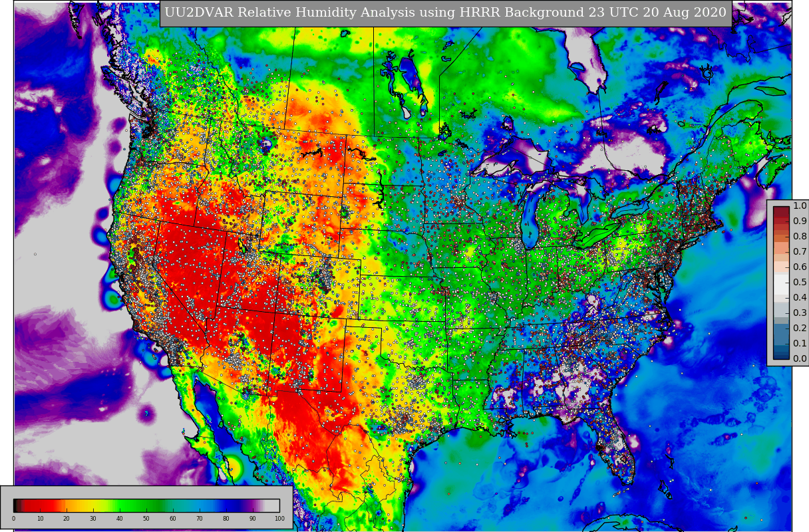Click the "40" tick on humidity colorbar
Image resolution: width=809 pixels, height=532 pixels.
tap(120, 519)
